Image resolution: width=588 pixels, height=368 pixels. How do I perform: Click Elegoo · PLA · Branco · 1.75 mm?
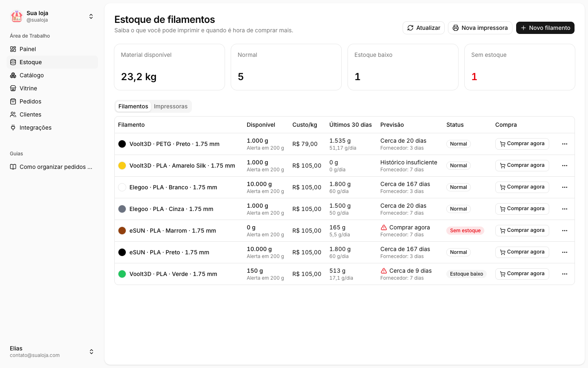coord(173,187)
